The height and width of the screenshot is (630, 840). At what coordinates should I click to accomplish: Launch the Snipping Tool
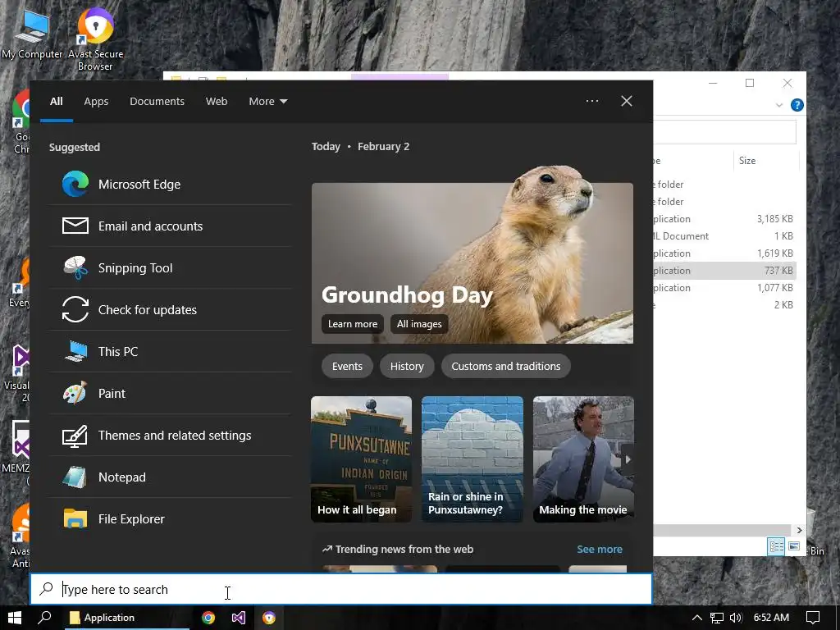(171, 268)
